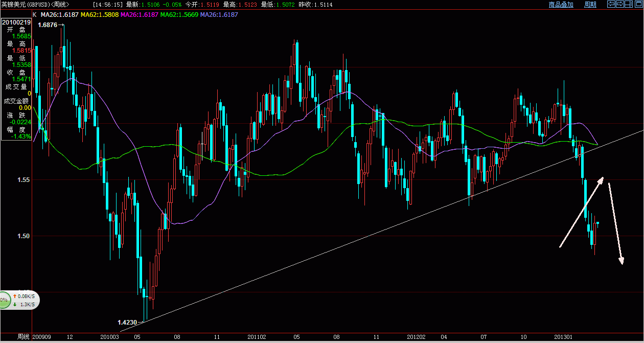Click the yellow MA62:1.5808 indicator label

tap(100, 15)
